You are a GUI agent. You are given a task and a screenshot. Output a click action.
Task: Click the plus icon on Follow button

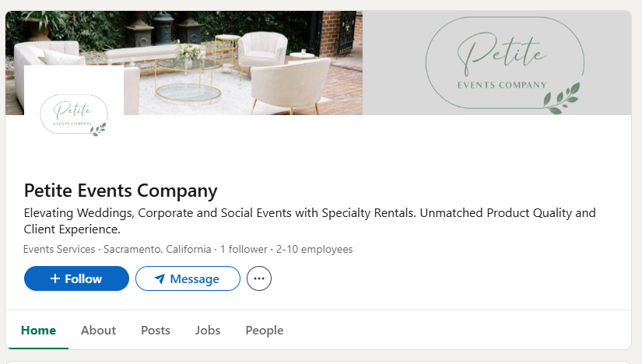point(55,278)
